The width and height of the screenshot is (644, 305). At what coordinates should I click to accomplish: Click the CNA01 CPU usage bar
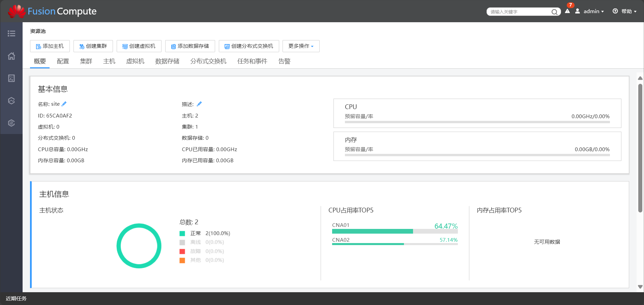click(x=395, y=231)
